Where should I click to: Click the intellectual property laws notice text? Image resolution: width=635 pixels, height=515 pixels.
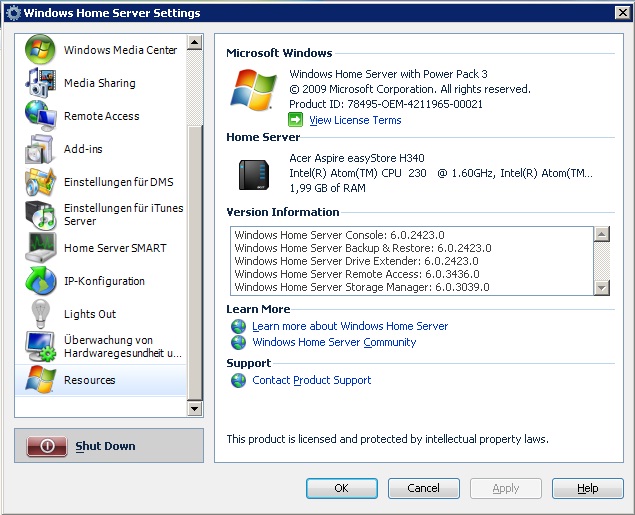point(388,439)
